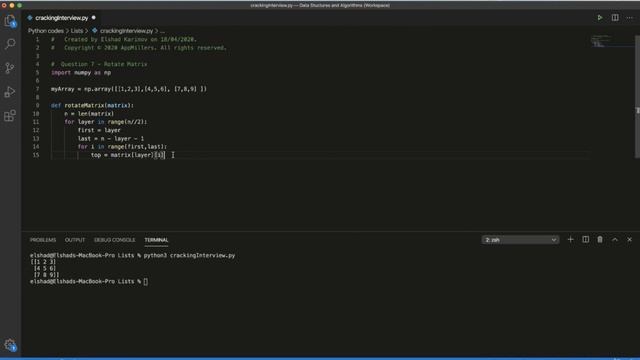This screenshot has height=360, width=640.
Task: Split the terminal pane
Action: coord(585,240)
